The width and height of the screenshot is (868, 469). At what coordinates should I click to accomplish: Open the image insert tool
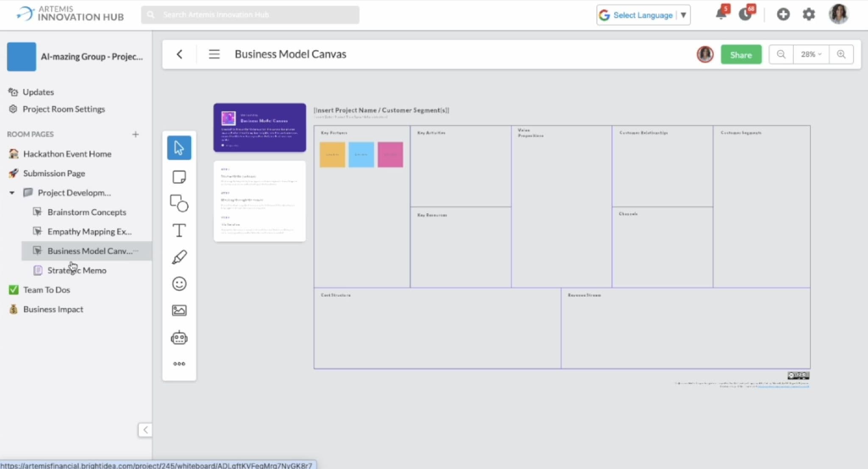179,311
